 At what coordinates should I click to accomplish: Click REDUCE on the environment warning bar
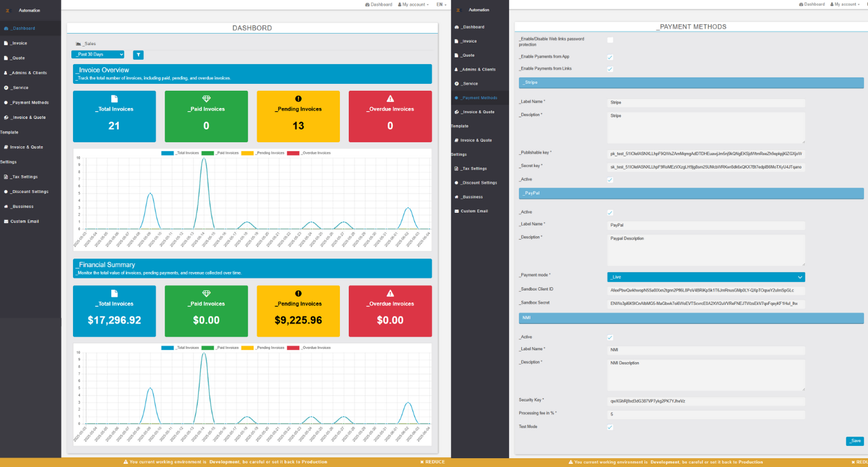[433, 462]
